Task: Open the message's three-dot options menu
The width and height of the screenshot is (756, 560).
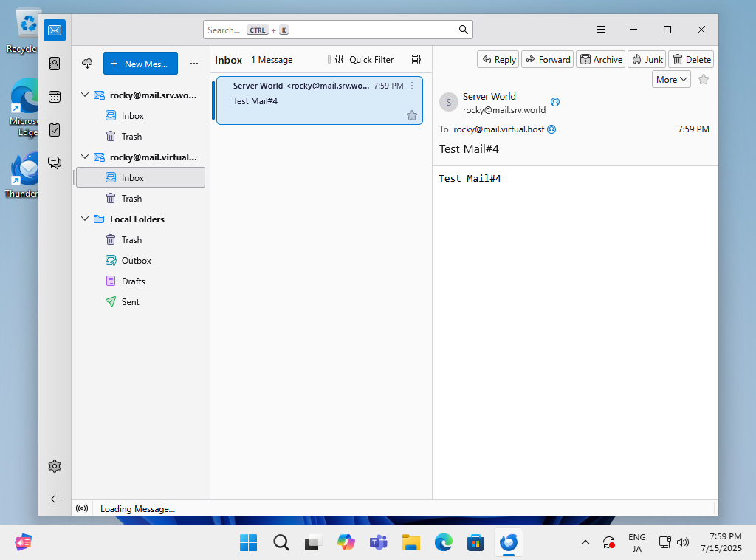Action: [411, 86]
